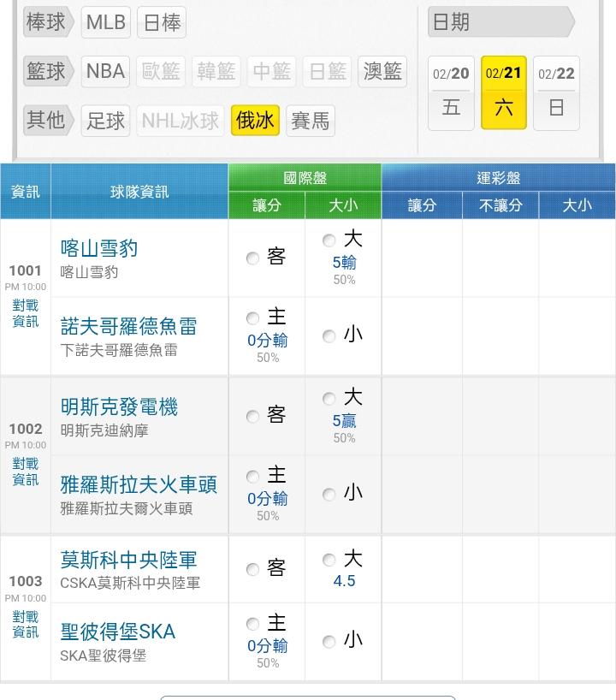
Task: Select 客 radio for game 1001
Action: point(252,258)
